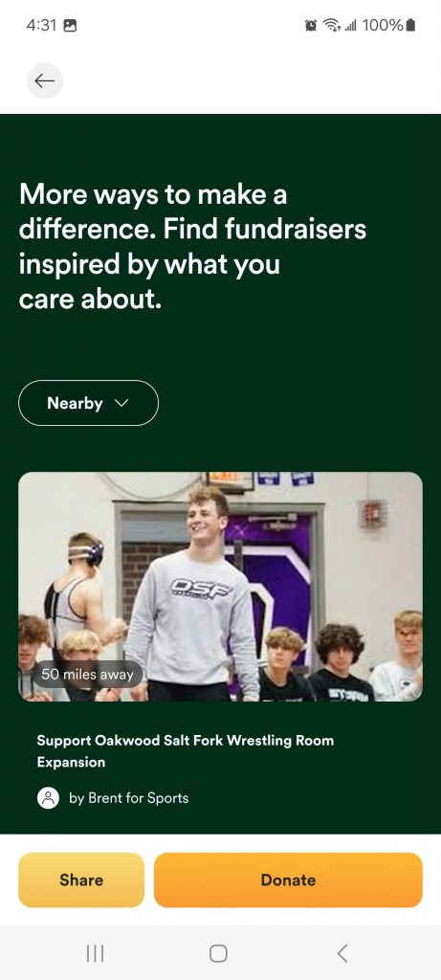Open Support Oakwood Salt Fork Wrestling title
This screenshot has width=441, height=980.
[185, 751]
